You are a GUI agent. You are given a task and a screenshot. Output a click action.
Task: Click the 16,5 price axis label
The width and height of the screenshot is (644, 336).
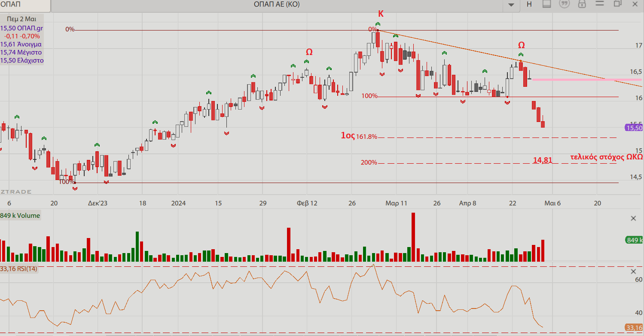(x=636, y=72)
